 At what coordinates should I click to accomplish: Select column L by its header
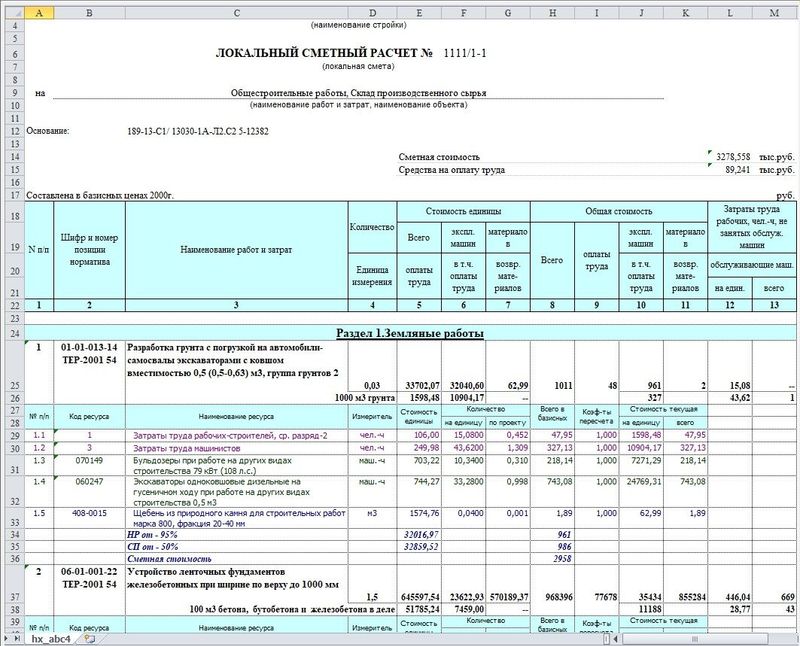coord(730,13)
